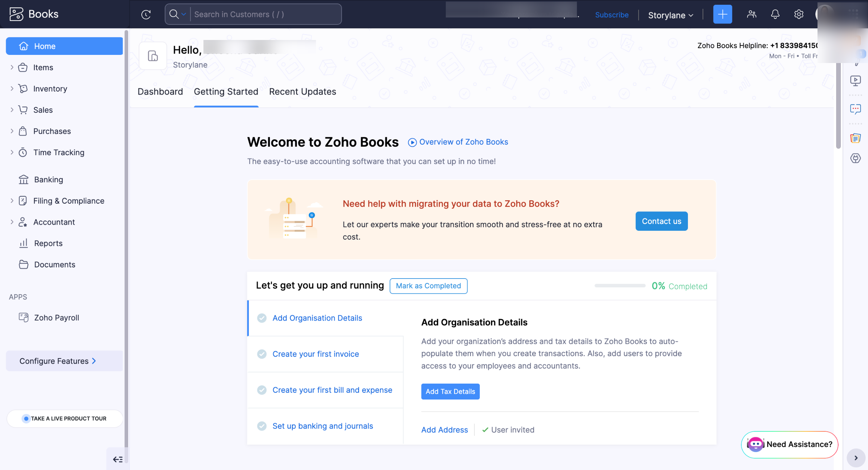Viewport: 868px width, 470px height.
Task: Click the blue quick create plus button
Action: [722, 14]
